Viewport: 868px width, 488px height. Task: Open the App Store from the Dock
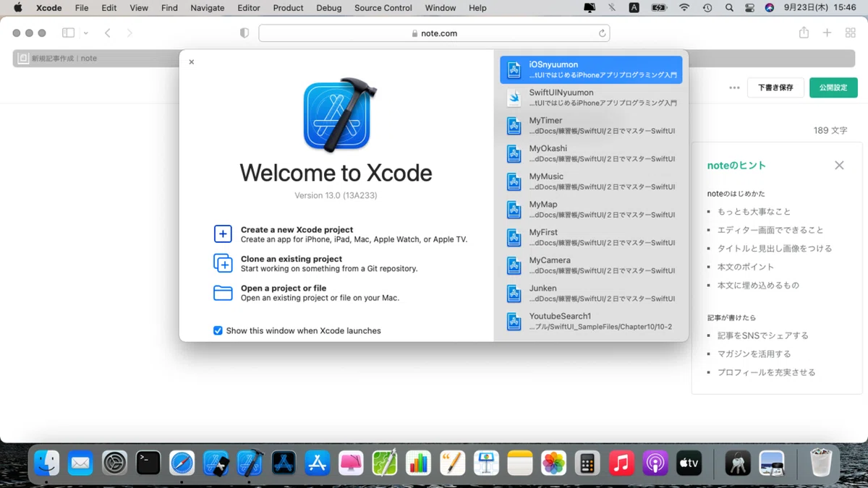click(318, 463)
